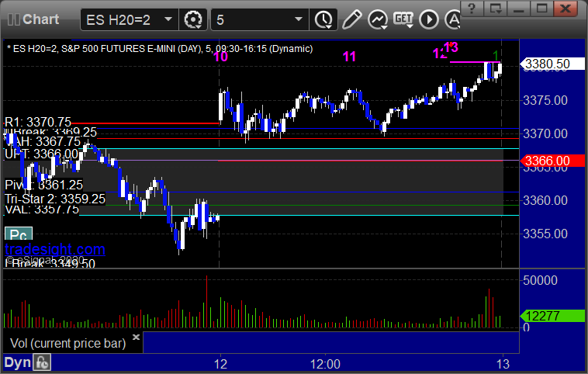Click the magenta 11 marker
The height and width of the screenshot is (374, 588).
click(x=349, y=57)
